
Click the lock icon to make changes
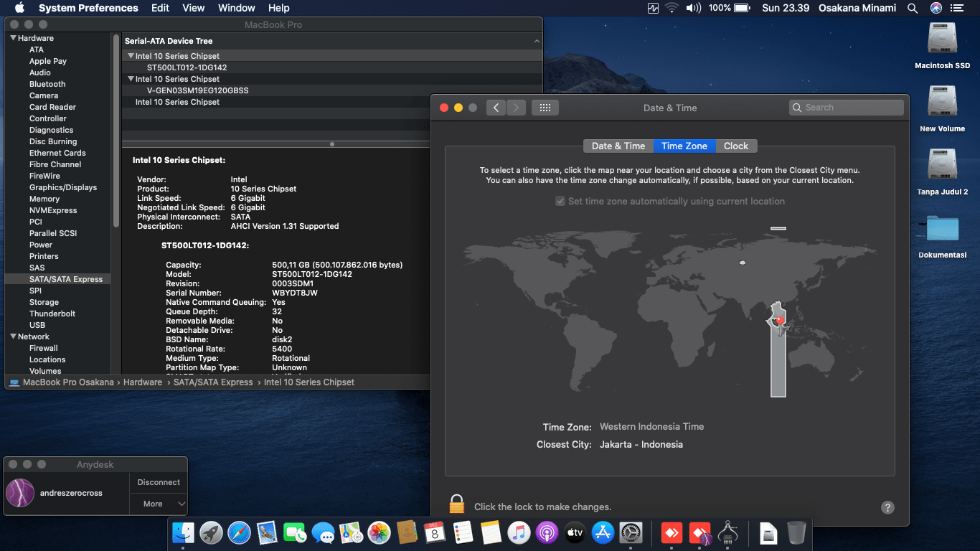(x=457, y=507)
